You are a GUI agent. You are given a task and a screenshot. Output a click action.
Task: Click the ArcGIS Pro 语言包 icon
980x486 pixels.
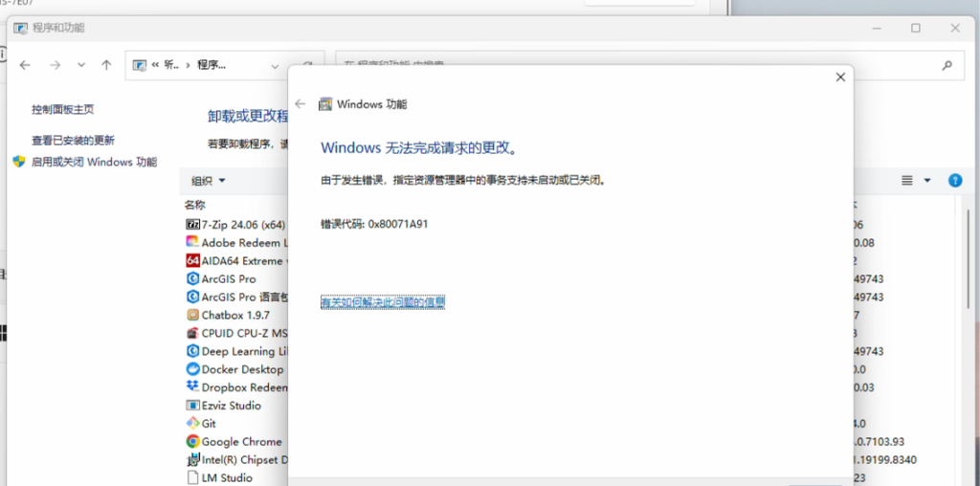click(x=192, y=297)
